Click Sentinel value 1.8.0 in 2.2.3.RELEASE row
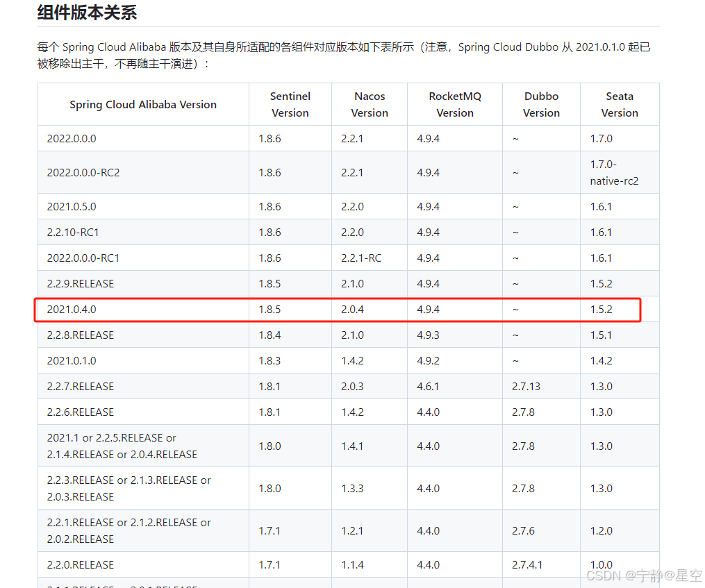 coord(269,488)
